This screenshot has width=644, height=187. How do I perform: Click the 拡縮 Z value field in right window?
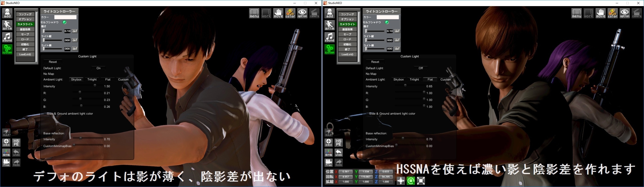[x=386, y=182]
